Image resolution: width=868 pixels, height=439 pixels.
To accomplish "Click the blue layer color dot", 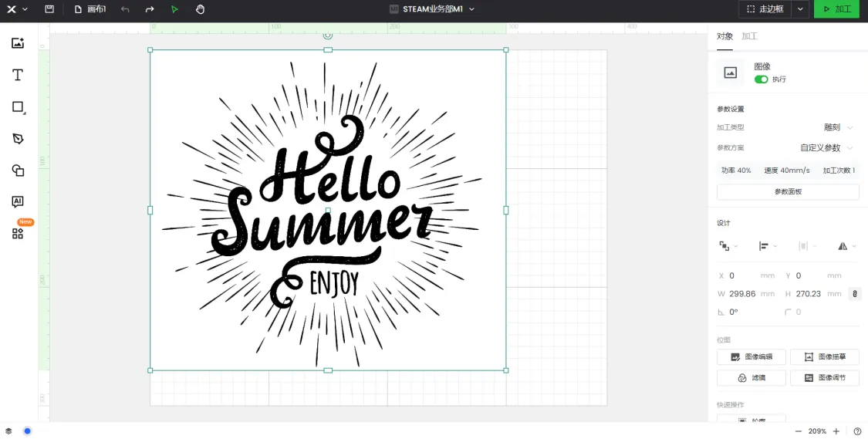I will point(27,431).
